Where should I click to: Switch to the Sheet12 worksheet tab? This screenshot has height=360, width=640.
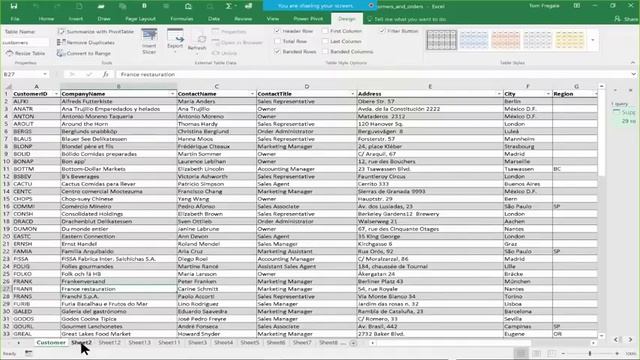point(109,342)
